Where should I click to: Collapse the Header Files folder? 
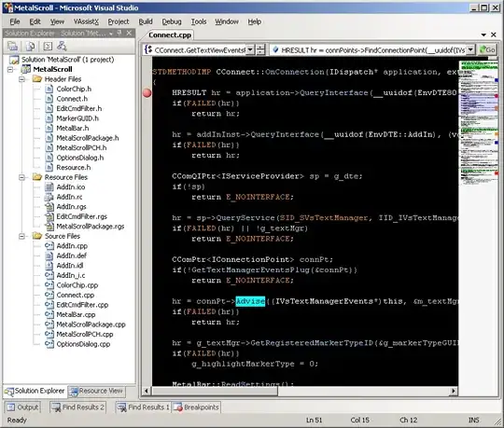[x=21, y=79]
